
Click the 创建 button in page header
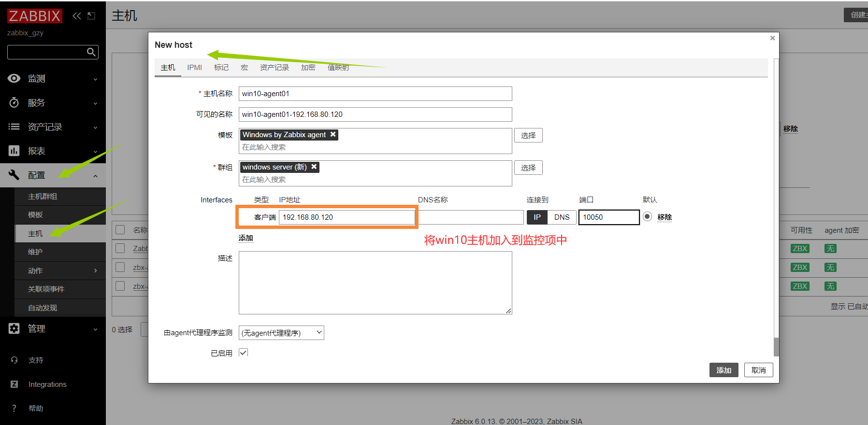tap(857, 15)
